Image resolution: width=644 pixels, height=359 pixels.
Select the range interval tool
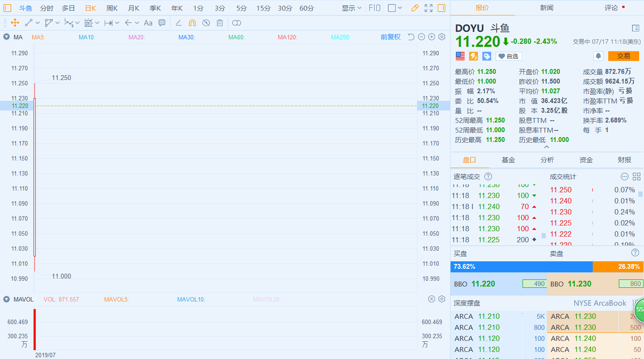[108, 23]
